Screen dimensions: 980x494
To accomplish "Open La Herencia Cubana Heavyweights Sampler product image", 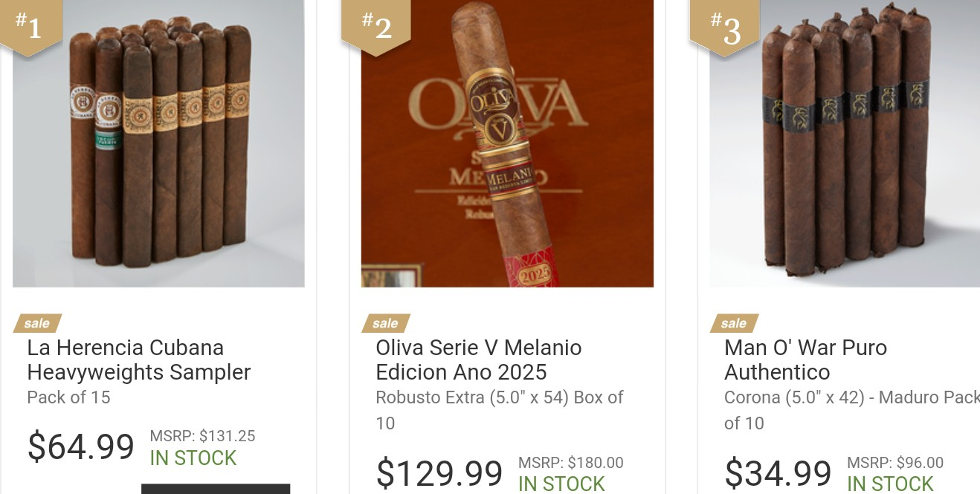I will pos(158,143).
